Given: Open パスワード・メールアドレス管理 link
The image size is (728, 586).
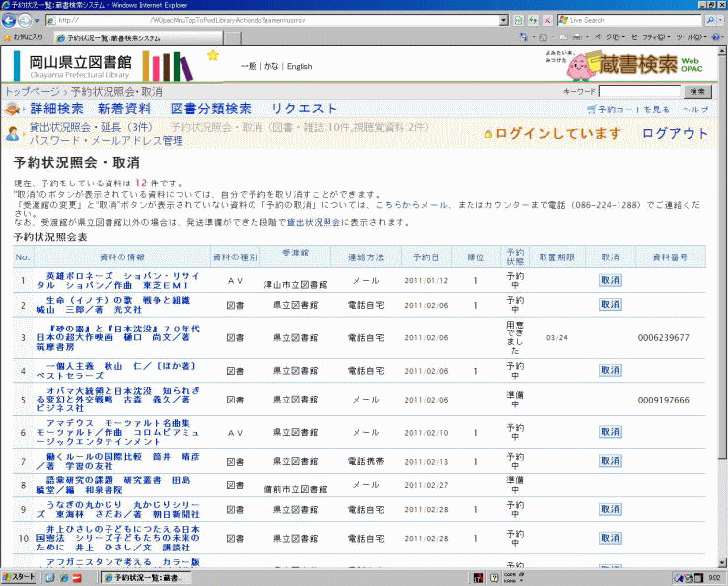Looking at the screenshot, I should 107,141.
